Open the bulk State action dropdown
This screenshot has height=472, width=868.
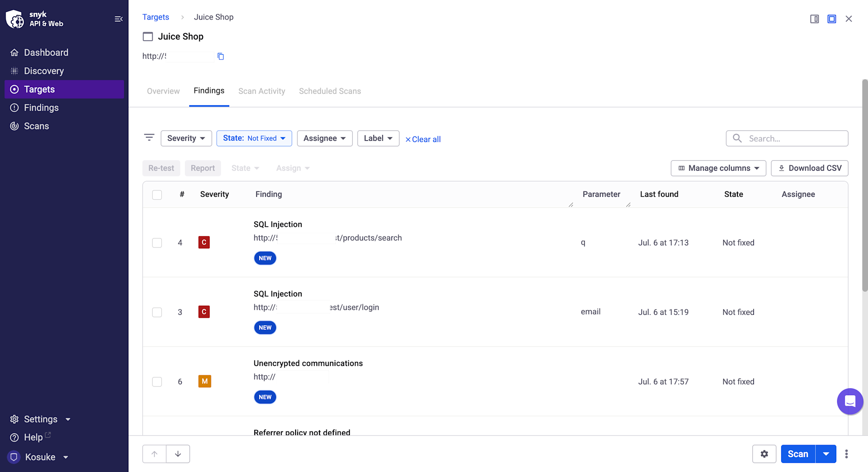pos(245,168)
